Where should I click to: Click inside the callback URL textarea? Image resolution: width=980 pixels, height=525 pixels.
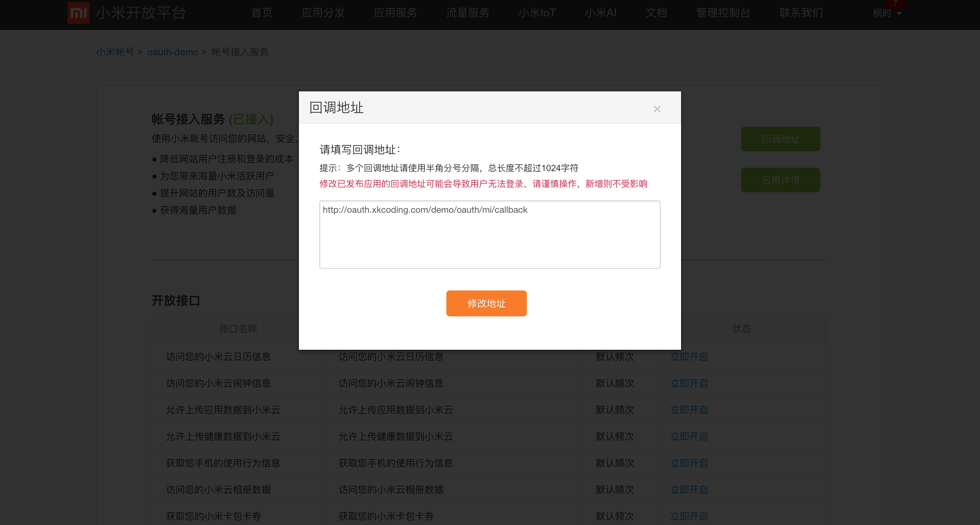pyautogui.click(x=490, y=235)
